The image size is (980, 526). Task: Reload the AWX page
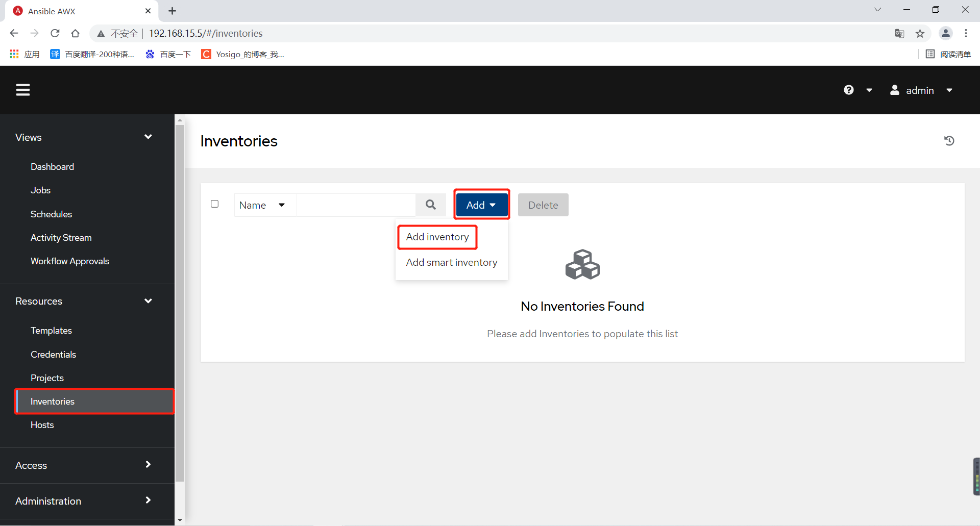pyautogui.click(x=55, y=33)
